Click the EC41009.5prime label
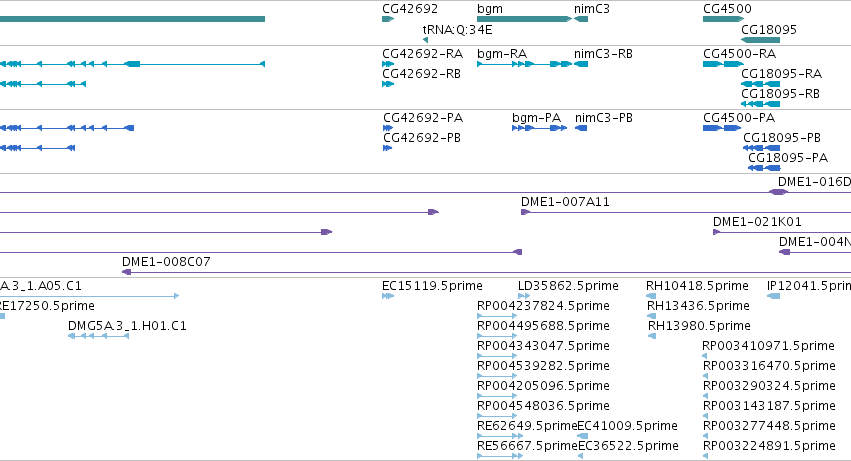This screenshot has width=851, height=461. point(627,426)
